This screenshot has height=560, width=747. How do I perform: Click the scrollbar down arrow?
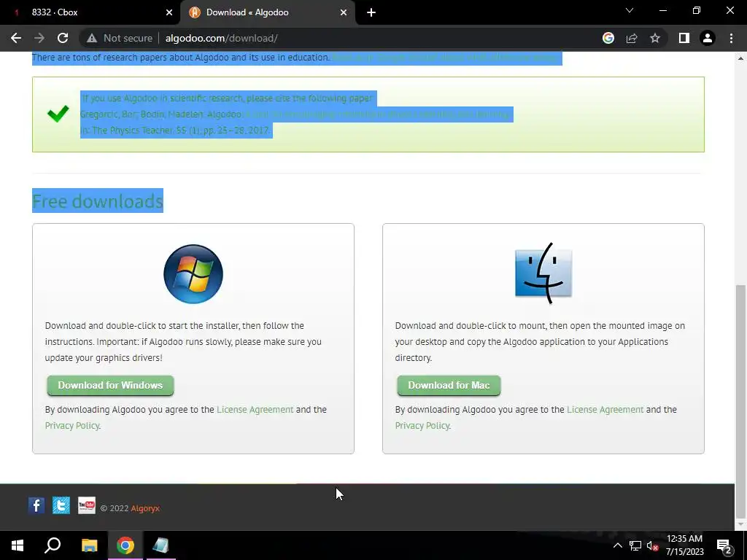[x=740, y=524]
